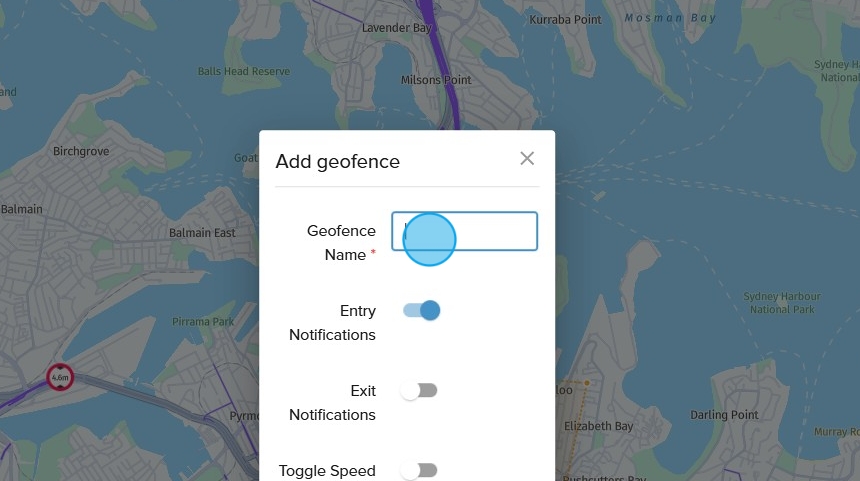Select Pirrama Park on the map
Image resolution: width=860 pixels, height=481 pixels.
click(202, 322)
